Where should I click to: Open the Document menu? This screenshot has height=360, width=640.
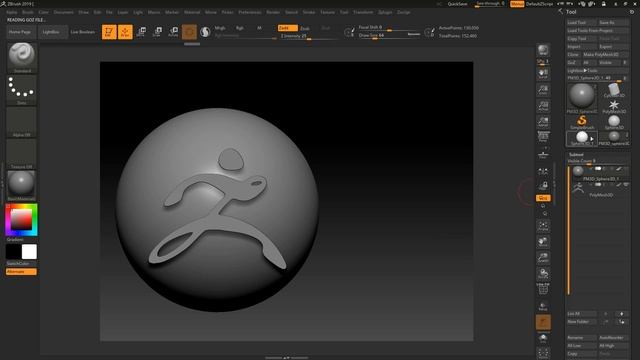tap(64, 12)
